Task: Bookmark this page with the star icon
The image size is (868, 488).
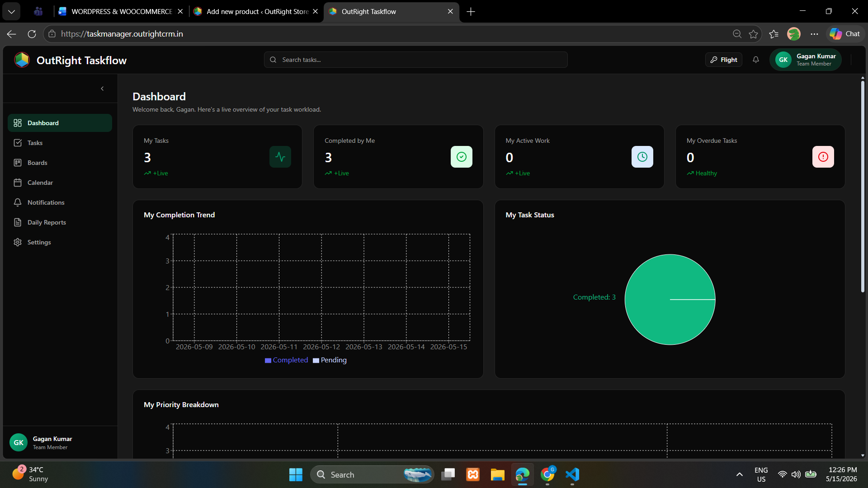Action: (x=753, y=34)
